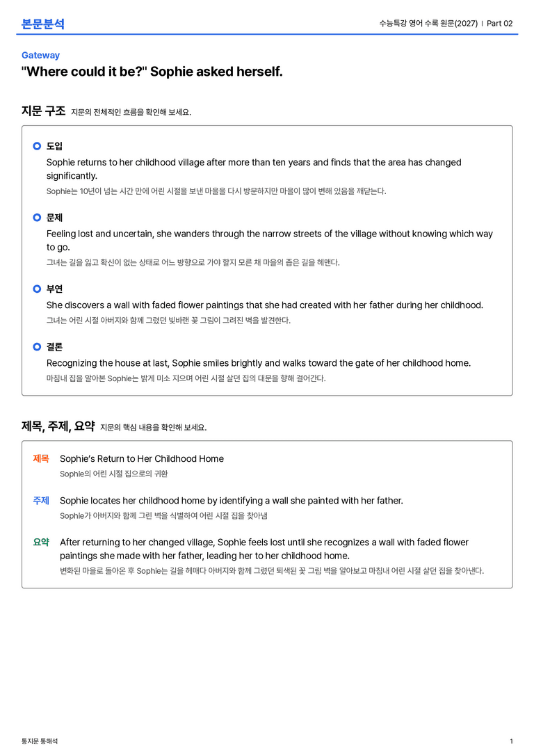Click the page number 1 in footer
534x756 pixels.
coord(511,741)
